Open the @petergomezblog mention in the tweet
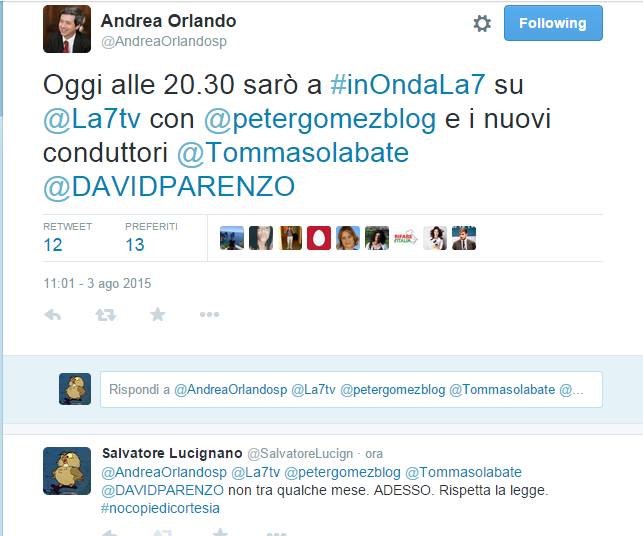 320,120
